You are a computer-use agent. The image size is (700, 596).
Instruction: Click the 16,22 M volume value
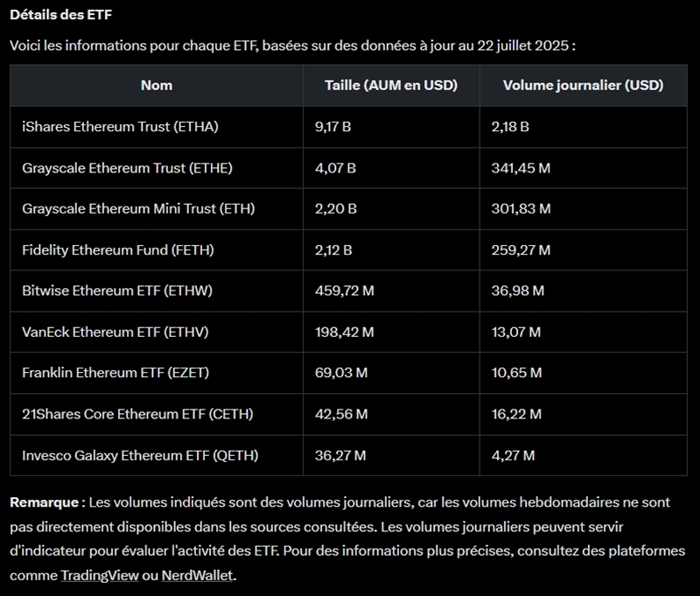(x=516, y=414)
